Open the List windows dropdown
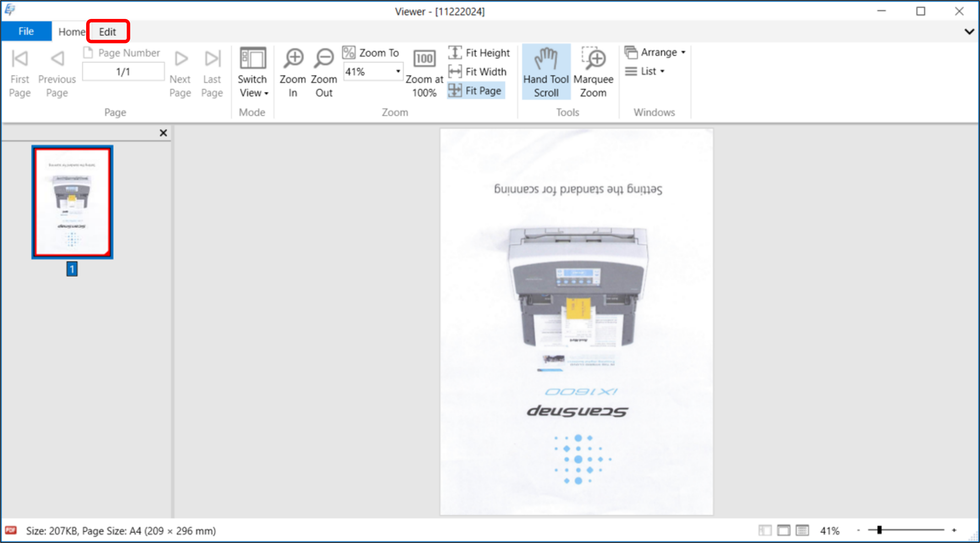980x543 pixels. [x=645, y=71]
